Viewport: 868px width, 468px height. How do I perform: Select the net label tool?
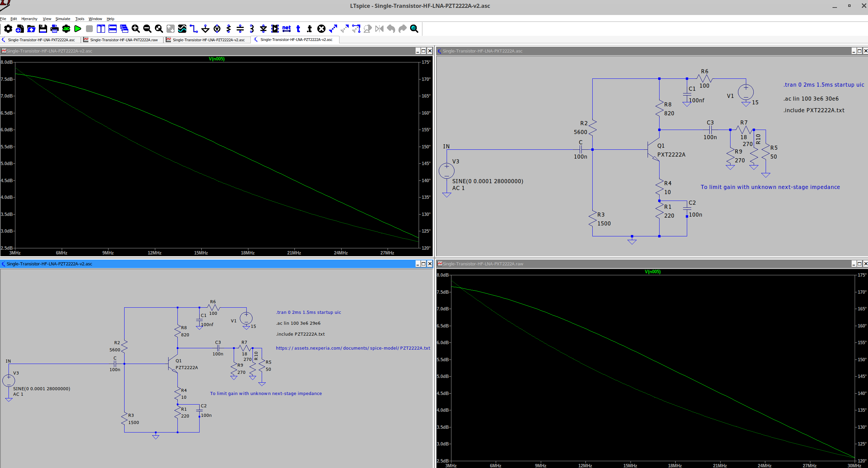tap(287, 29)
